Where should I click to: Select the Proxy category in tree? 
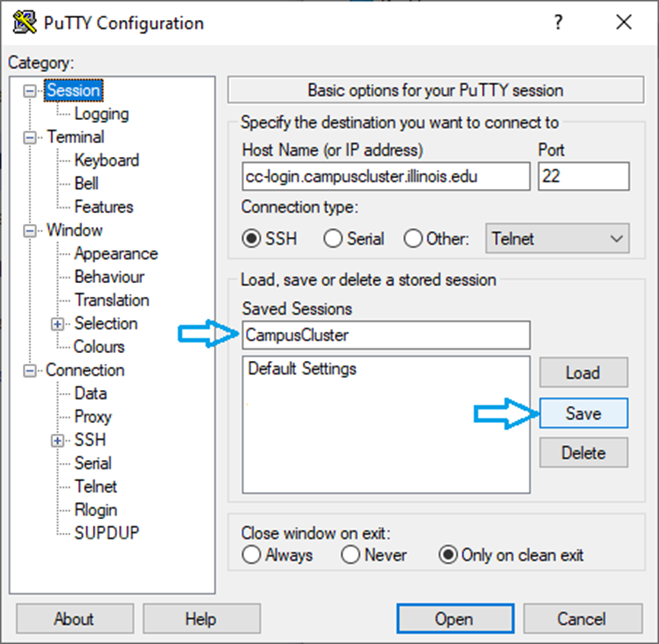coord(93,417)
